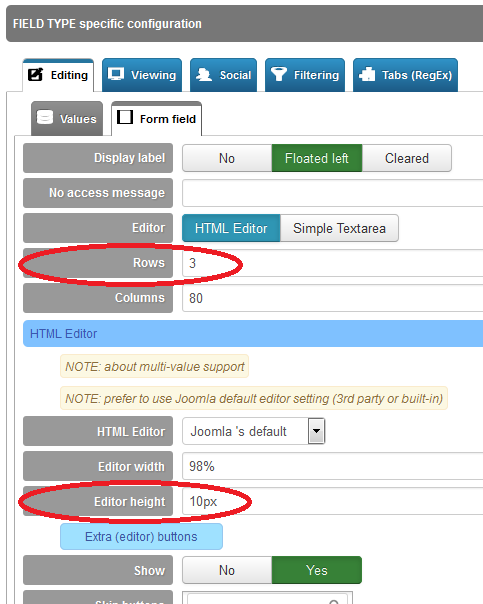This screenshot has height=604, width=483.
Task: Set Show extra buttons to No
Action: tap(227, 570)
